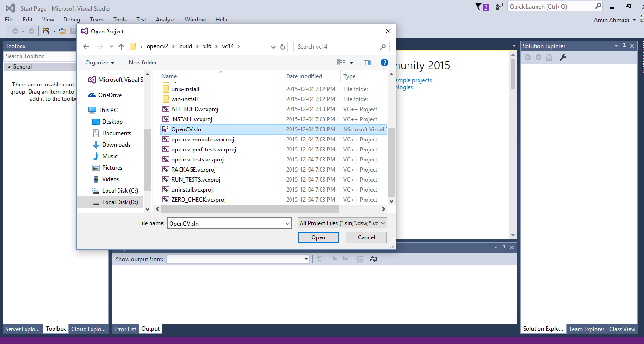Open recent locations dropdown in dialog
644x344 pixels.
tap(111, 47)
